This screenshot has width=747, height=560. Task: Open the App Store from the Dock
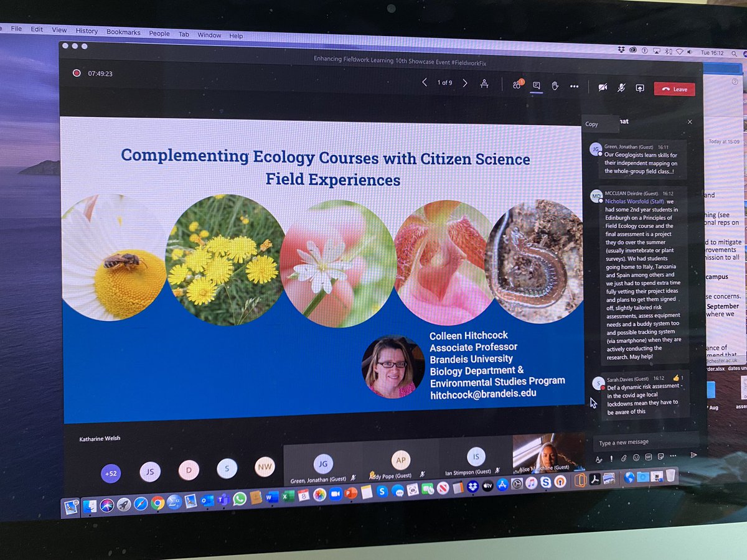(502, 485)
